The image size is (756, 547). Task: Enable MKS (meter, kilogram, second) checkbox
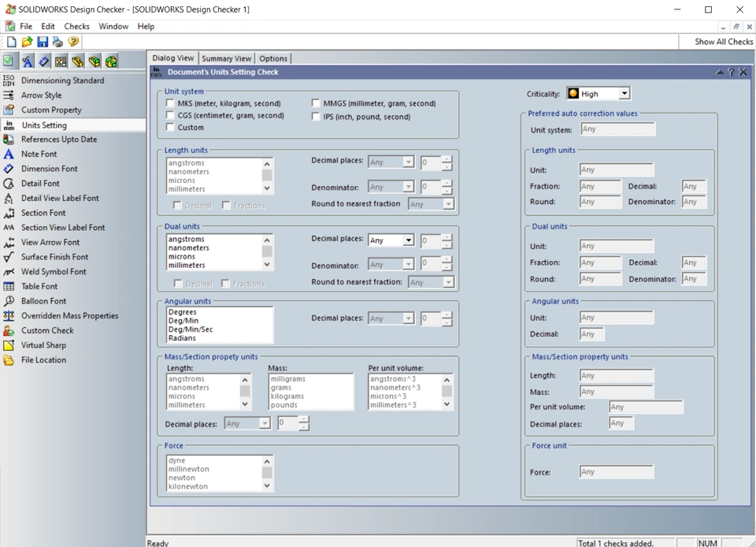tap(170, 103)
